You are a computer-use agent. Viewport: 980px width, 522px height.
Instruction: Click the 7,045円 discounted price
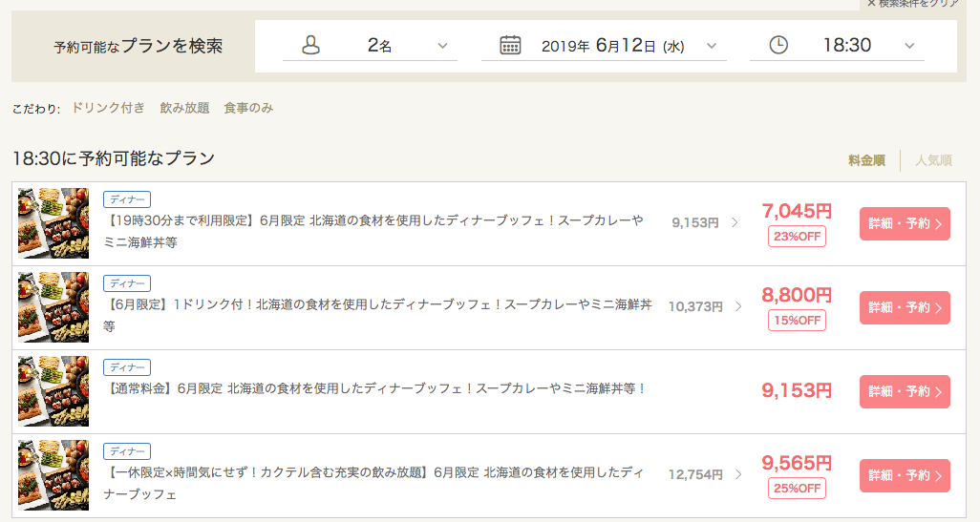797,211
